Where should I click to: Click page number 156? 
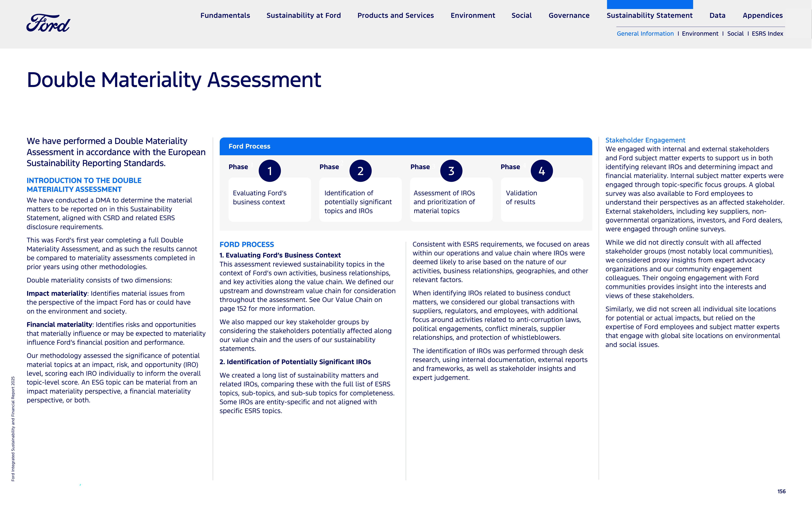pos(781,491)
